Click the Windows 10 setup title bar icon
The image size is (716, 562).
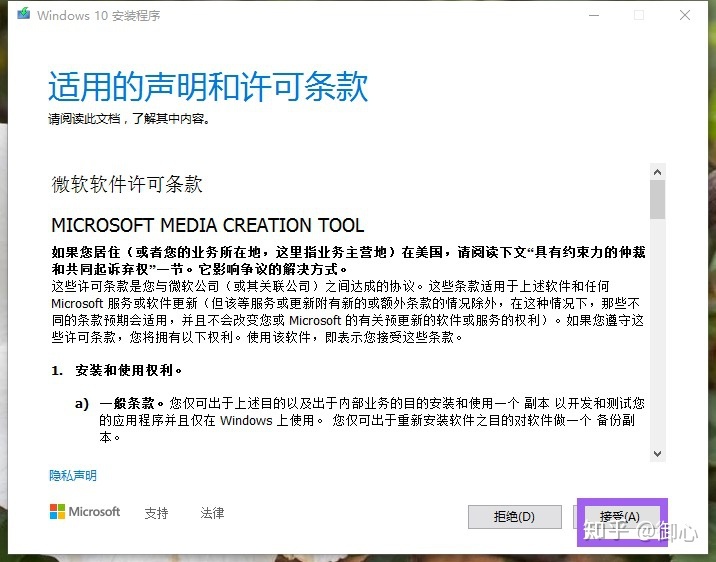(23, 14)
